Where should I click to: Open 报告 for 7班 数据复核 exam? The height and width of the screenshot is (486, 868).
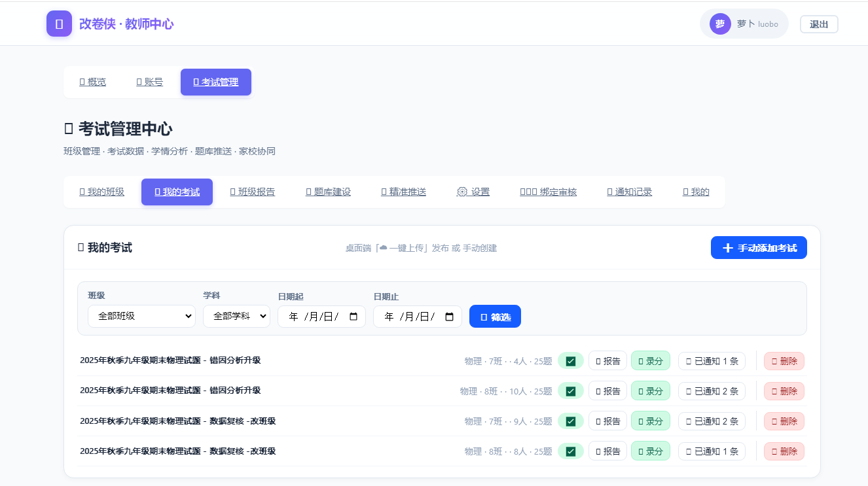[607, 421]
